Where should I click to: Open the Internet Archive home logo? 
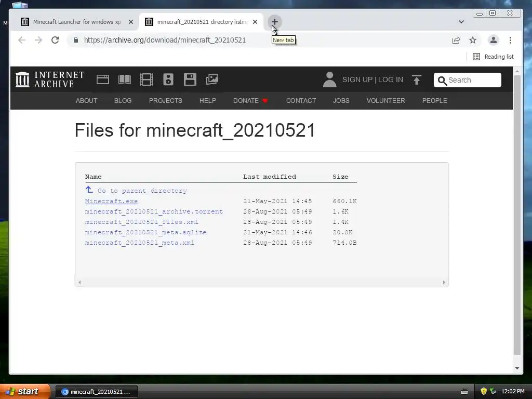50,79
